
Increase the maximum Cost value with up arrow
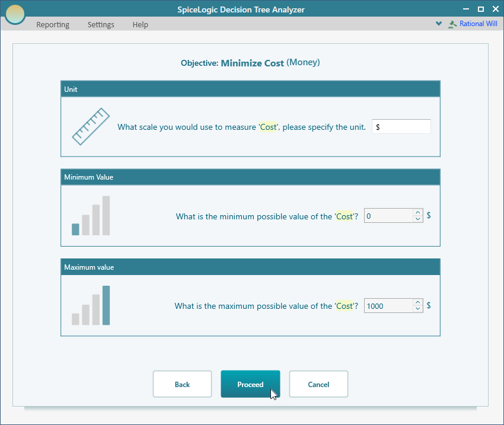(x=418, y=302)
